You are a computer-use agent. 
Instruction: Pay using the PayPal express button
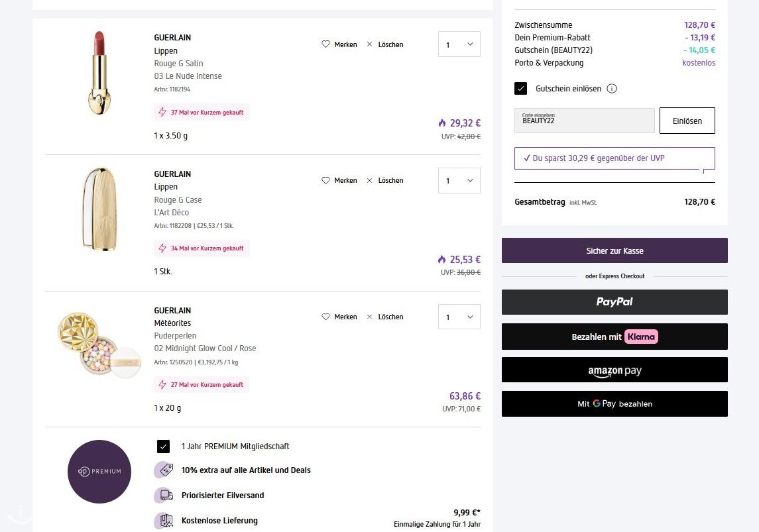tap(614, 302)
